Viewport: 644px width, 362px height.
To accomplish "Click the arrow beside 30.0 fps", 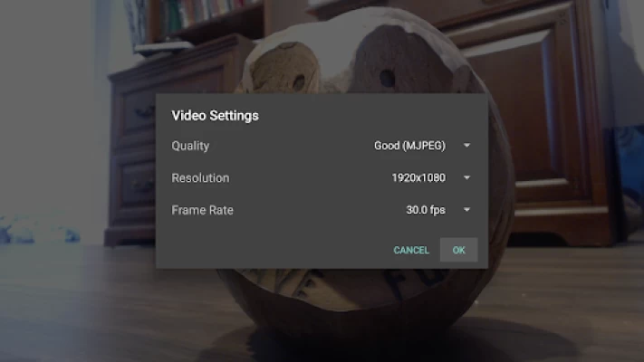I will point(466,210).
